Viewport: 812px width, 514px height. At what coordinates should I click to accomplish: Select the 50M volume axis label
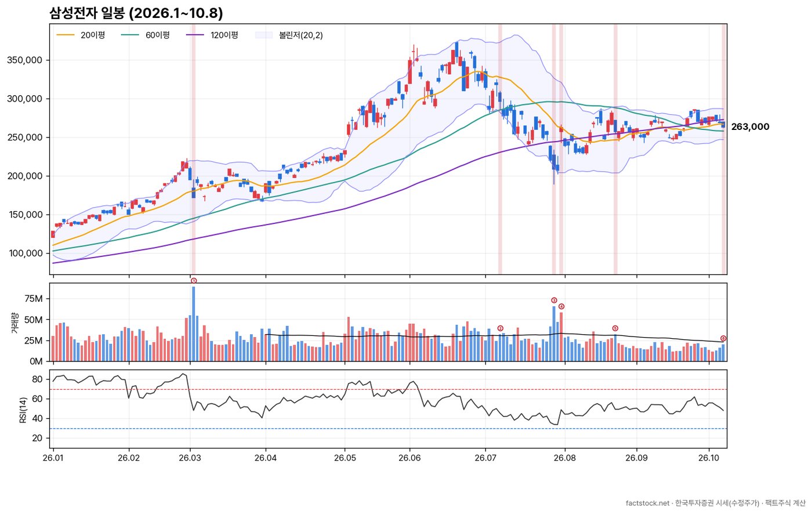point(34,320)
